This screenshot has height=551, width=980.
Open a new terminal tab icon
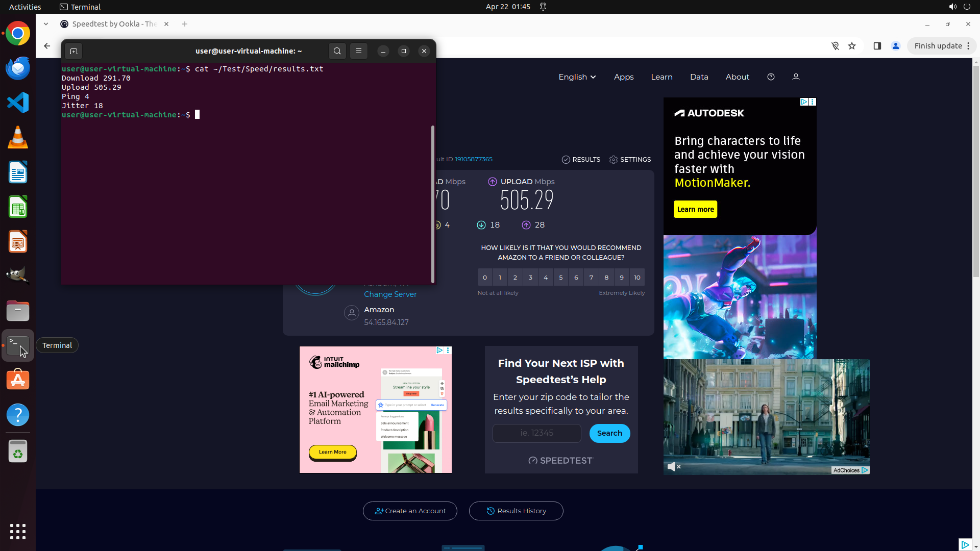coord(73,51)
